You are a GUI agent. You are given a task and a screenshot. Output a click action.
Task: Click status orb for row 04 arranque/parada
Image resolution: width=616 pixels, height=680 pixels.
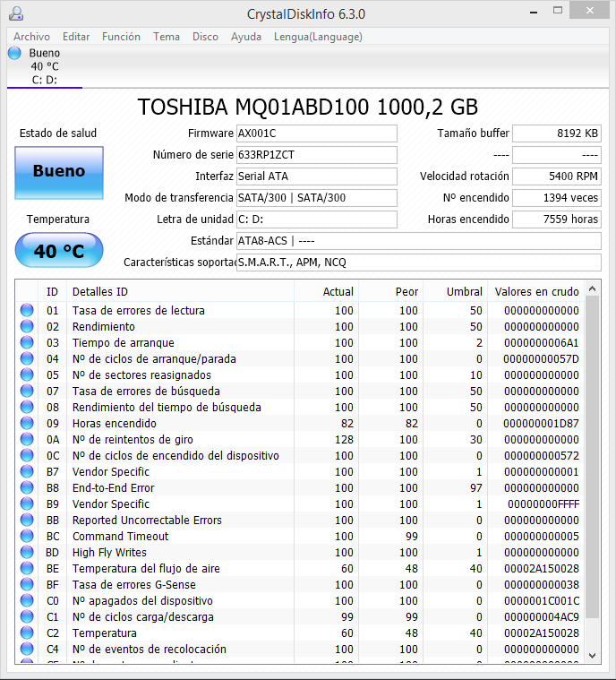pyautogui.click(x=27, y=358)
